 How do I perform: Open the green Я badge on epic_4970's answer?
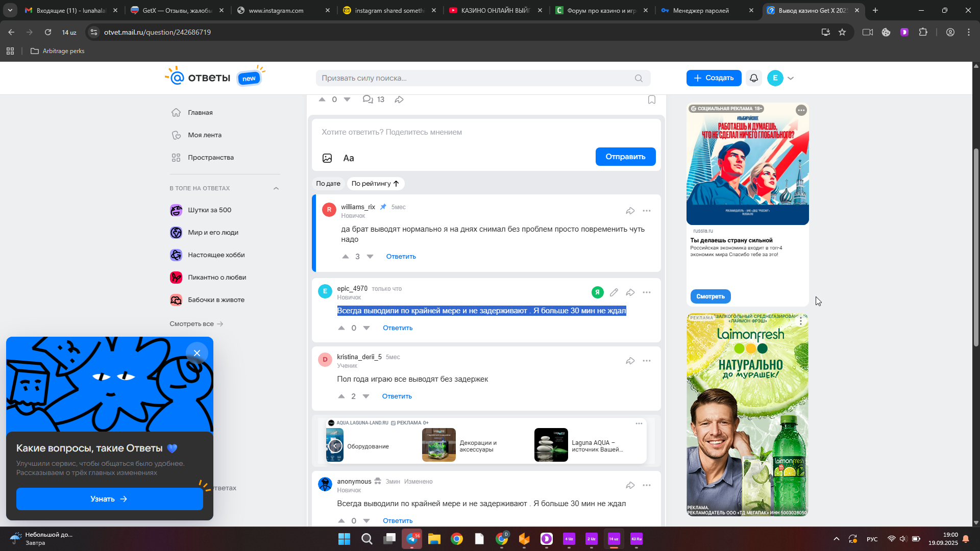(598, 292)
